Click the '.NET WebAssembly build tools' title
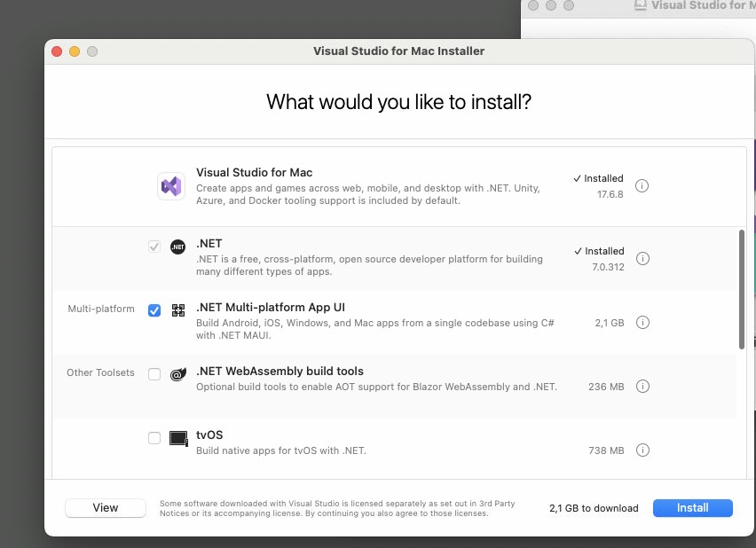 pyautogui.click(x=280, y=372)
